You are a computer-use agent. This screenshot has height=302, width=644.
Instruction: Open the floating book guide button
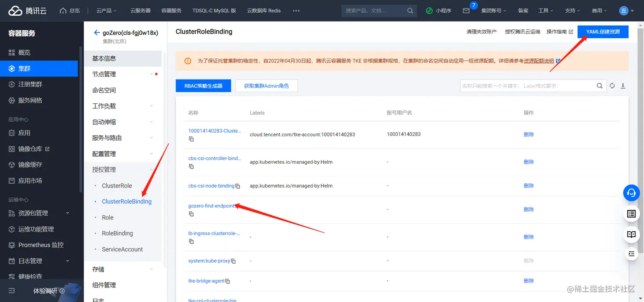632,234
